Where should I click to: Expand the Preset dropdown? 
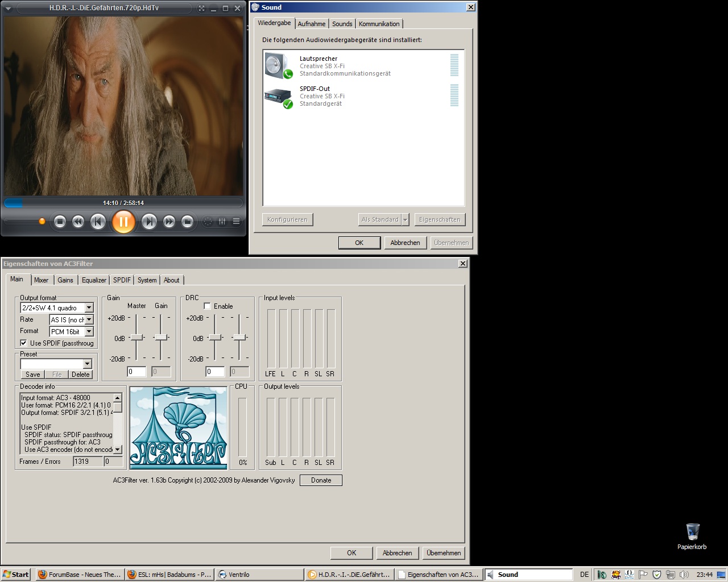87,364
